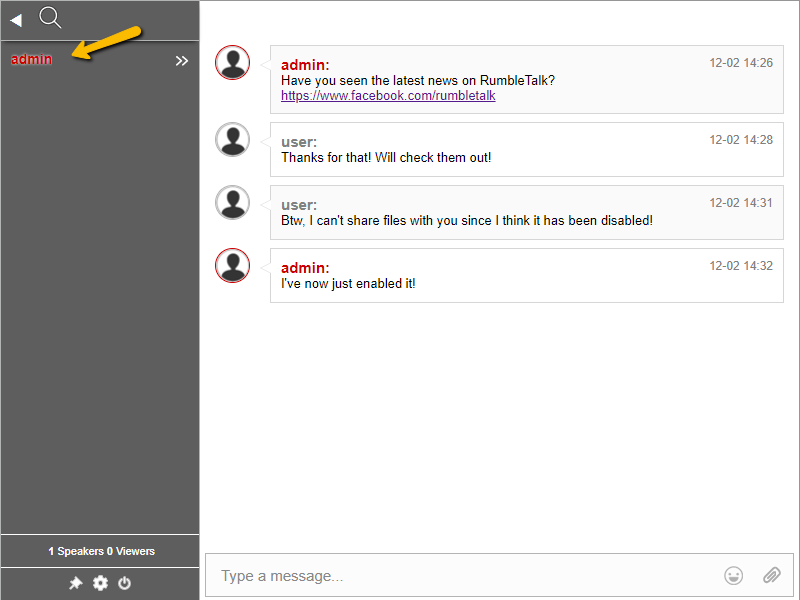Click the 1 Speakers 0 Viewers label
Screen dimensions: 800x600
(100, 551)
